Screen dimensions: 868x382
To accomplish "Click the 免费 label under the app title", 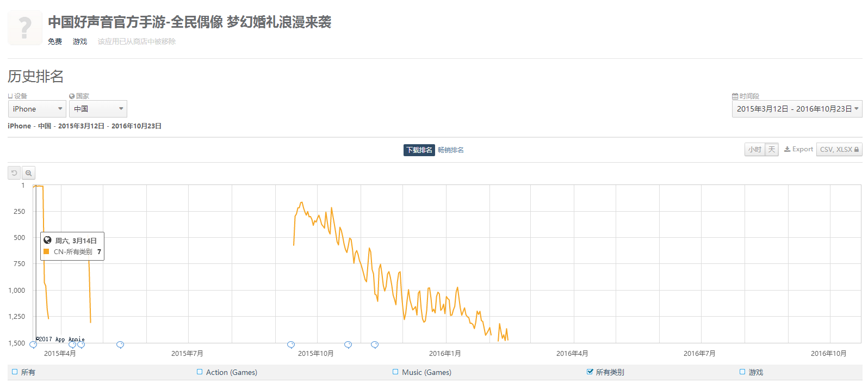I will pyautogui.click(x=55, y=41).
